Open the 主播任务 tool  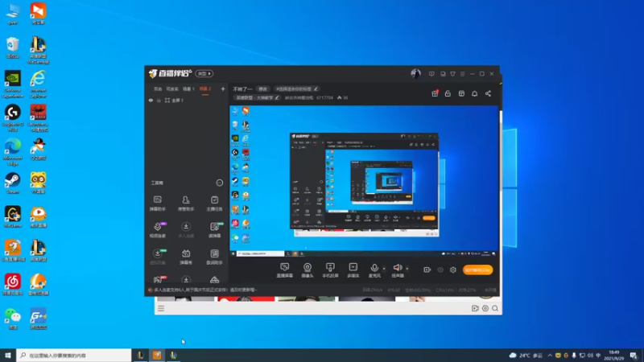[214, 204]
